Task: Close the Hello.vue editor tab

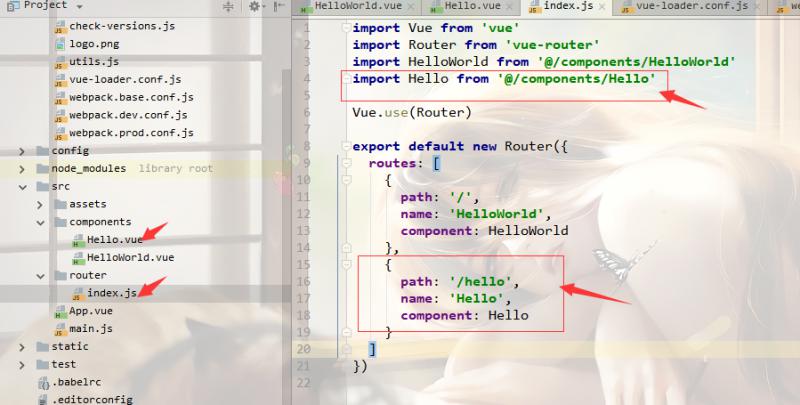Action: [509, 7]
